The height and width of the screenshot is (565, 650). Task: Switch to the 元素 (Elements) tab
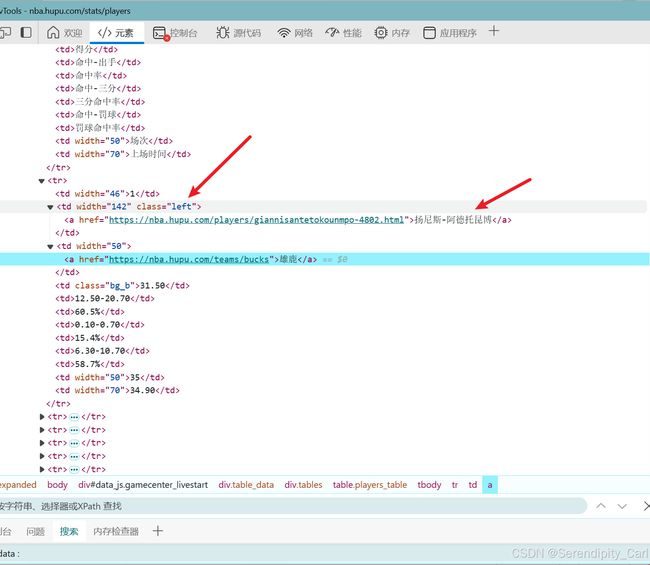click(116, 33)
